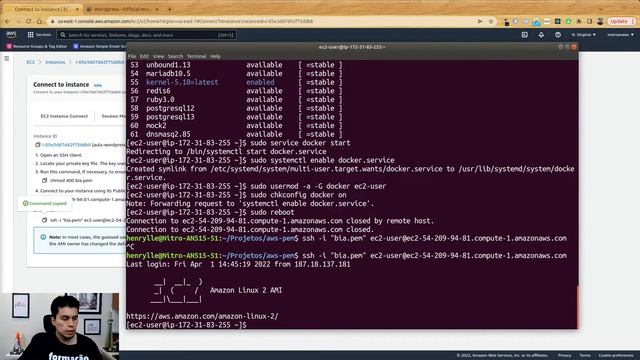The image size is (640, 360).
Task: Open the terminal File menu
Action: pyautogui.click(x=132, y=56)
